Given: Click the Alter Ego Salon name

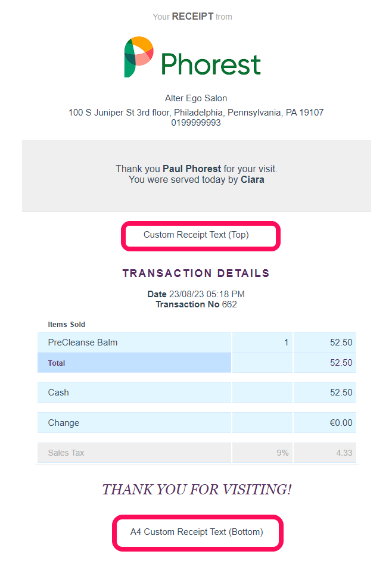Looking at the screenshot, I should click(x=196, y=98).
